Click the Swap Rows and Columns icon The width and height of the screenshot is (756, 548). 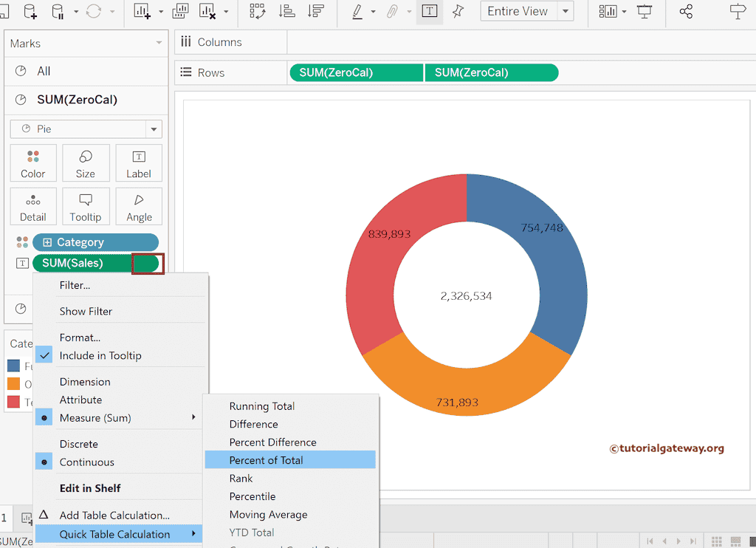(258, 11)
